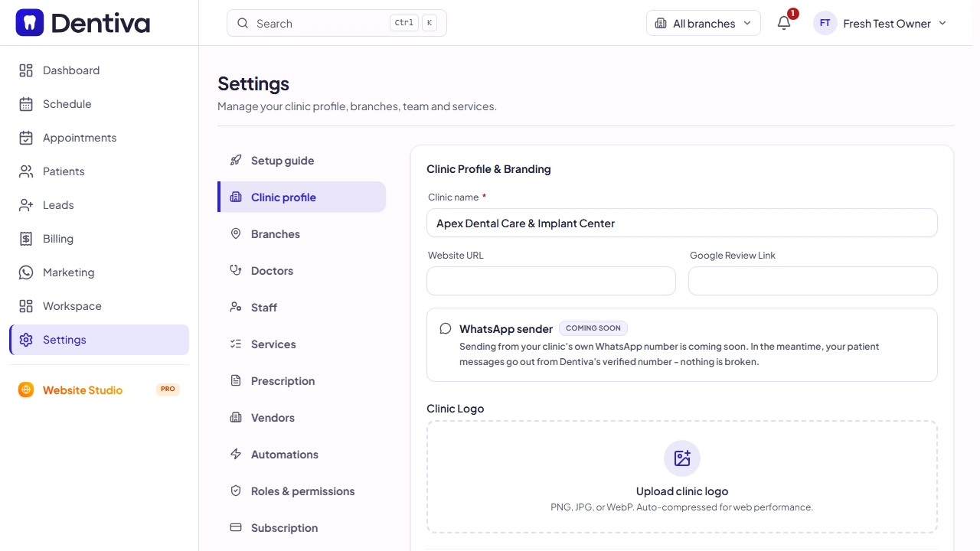Click the Appointments calendar-check icon

26,138
